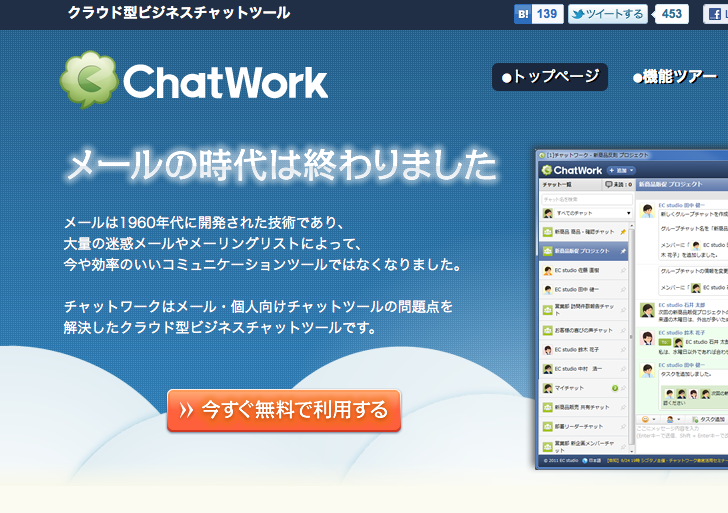Open the To member picker dropdown
This screenshot has width=728, height=513.
[x=673, y=419]
